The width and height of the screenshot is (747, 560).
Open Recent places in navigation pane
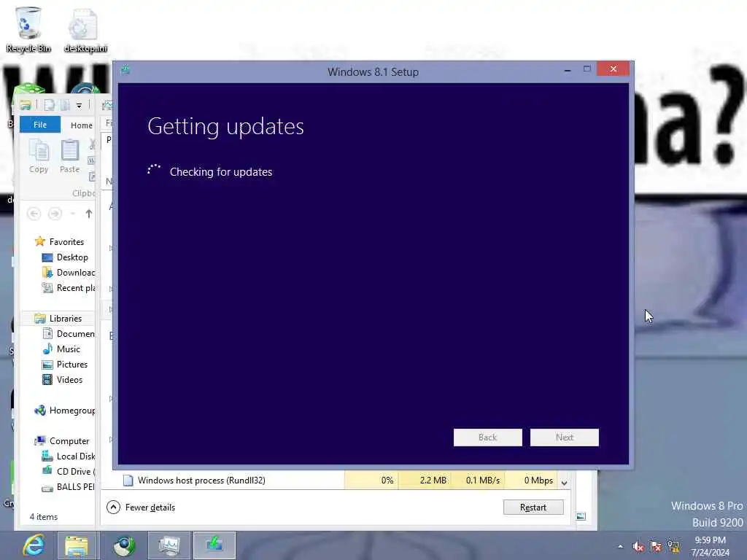point(69,287)
